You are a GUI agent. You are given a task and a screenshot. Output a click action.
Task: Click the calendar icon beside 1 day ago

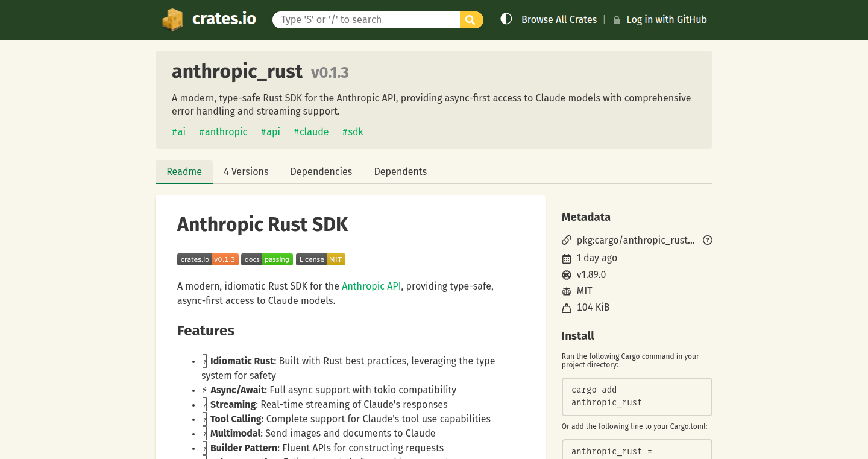pyautogui.click(x=567, y=258)
